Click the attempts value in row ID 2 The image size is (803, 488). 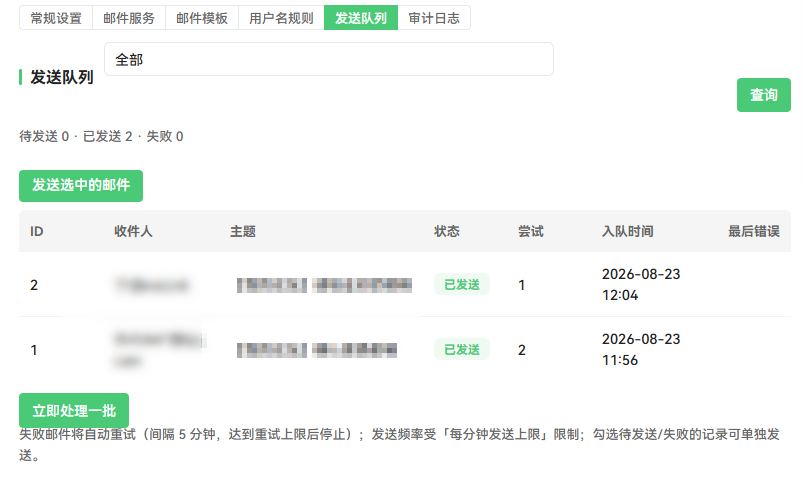[x=521, y=285]
